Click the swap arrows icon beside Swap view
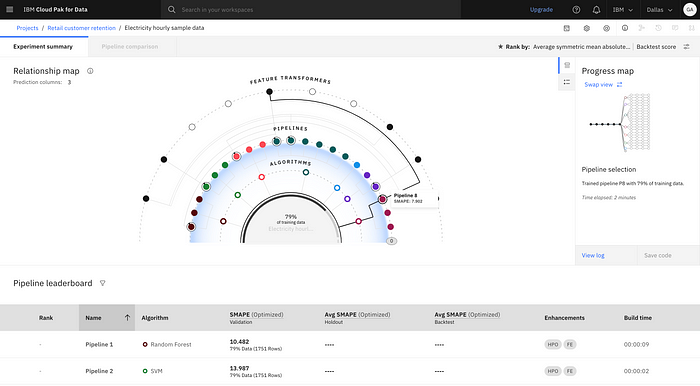The height and width of the screenshot is (386, 700). pos(620,85)
